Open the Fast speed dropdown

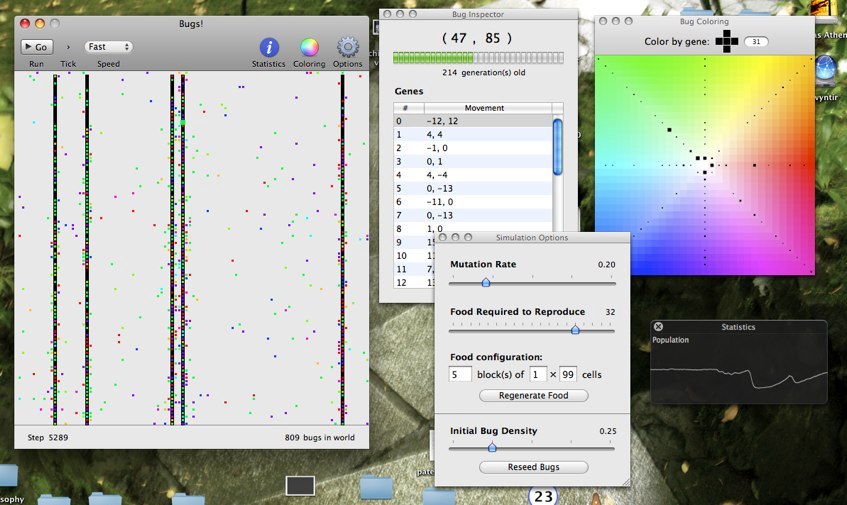click(x=109, y=47)
